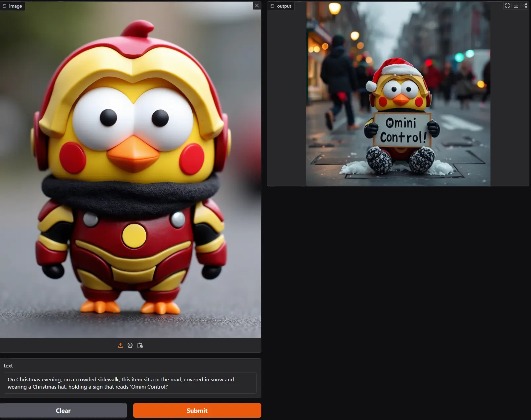Click the 'image' panel label

tap(13, 6)
